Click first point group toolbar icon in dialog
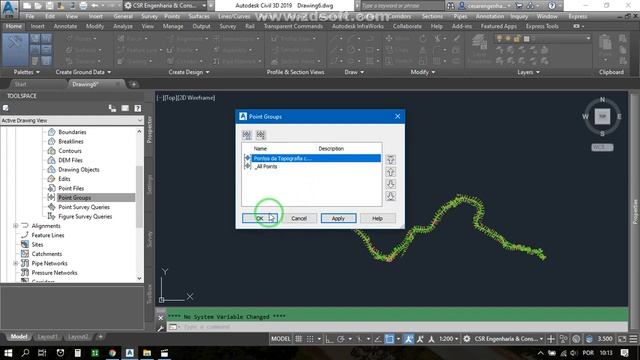 [247, 135]
